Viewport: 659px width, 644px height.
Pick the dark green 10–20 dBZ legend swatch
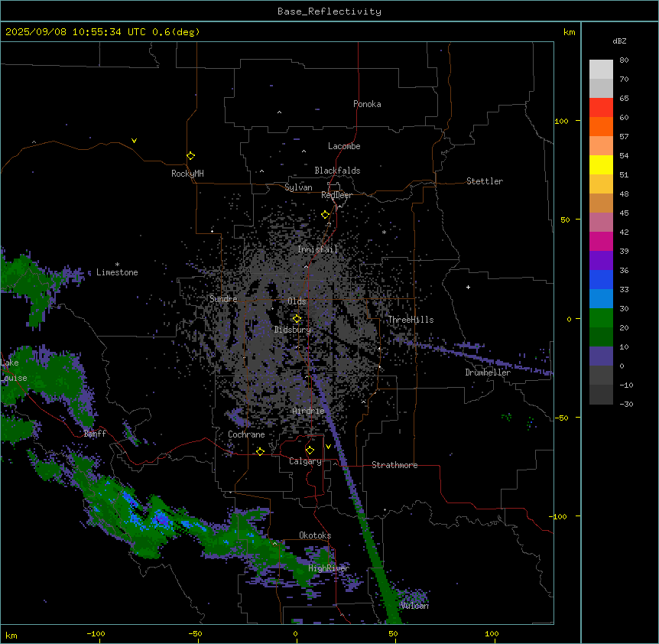(601, 337)
